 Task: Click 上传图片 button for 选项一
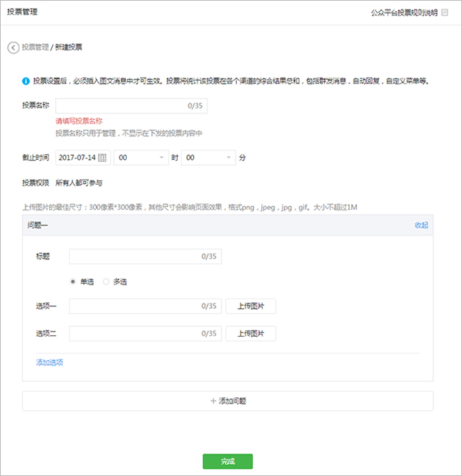tap(251, 306)
